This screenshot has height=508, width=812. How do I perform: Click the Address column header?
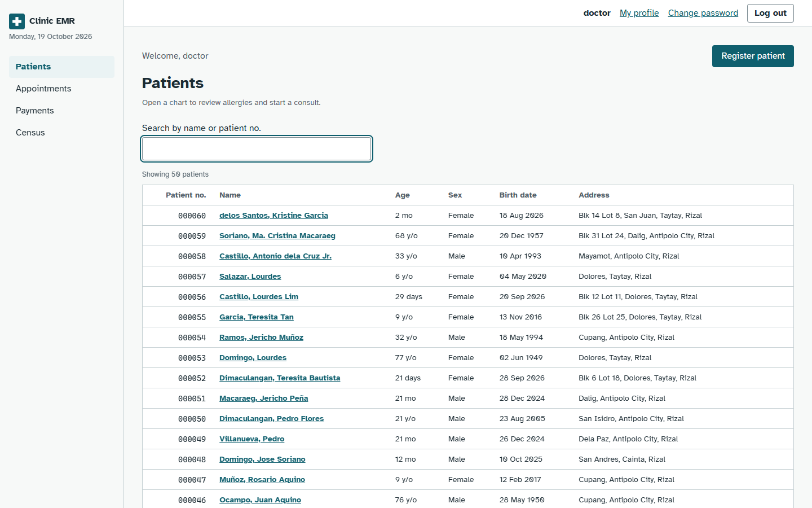click(594, 195)
